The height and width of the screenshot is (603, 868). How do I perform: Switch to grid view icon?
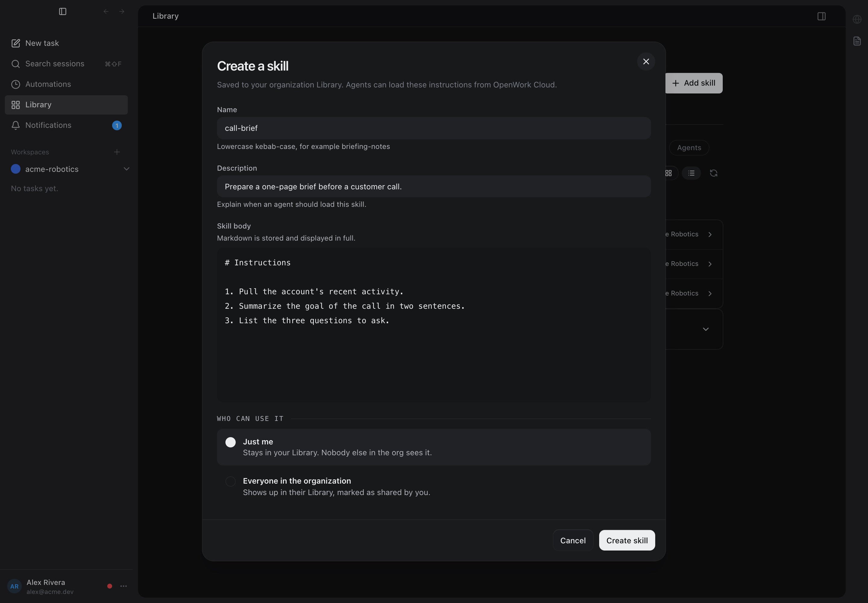point(668,173)
